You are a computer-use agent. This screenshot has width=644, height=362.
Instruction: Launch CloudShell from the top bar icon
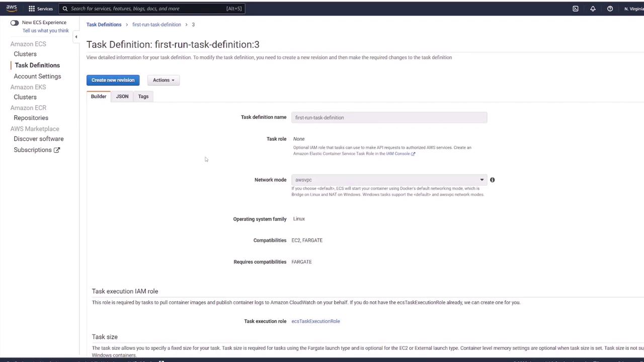pyautogui.click(x=576, y=9)
